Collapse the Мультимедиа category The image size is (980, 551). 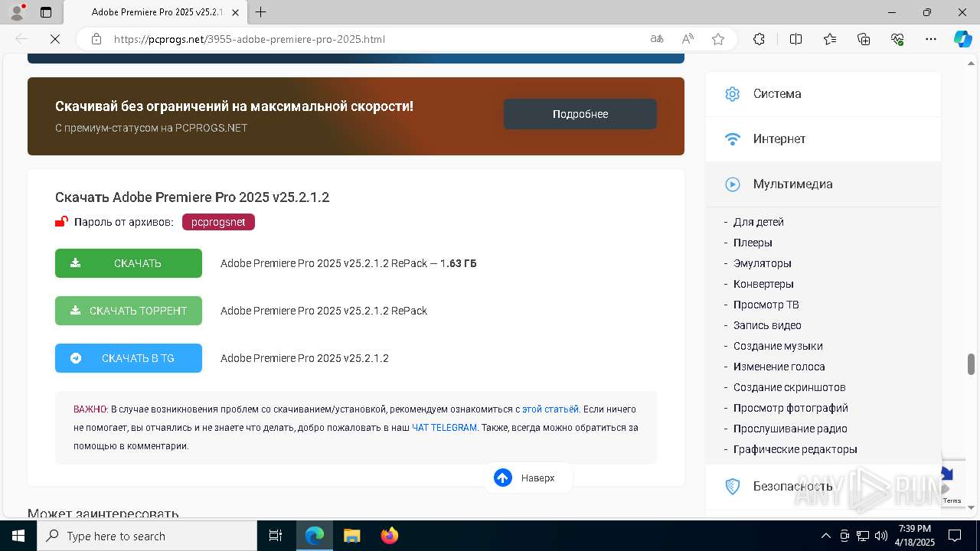[x=823, y=184]
